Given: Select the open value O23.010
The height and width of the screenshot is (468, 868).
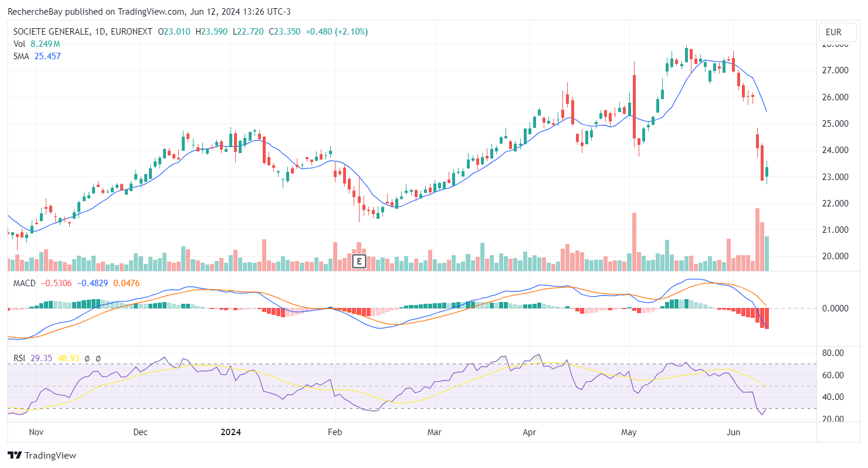Looking at the screenshot, I should 174,32.
